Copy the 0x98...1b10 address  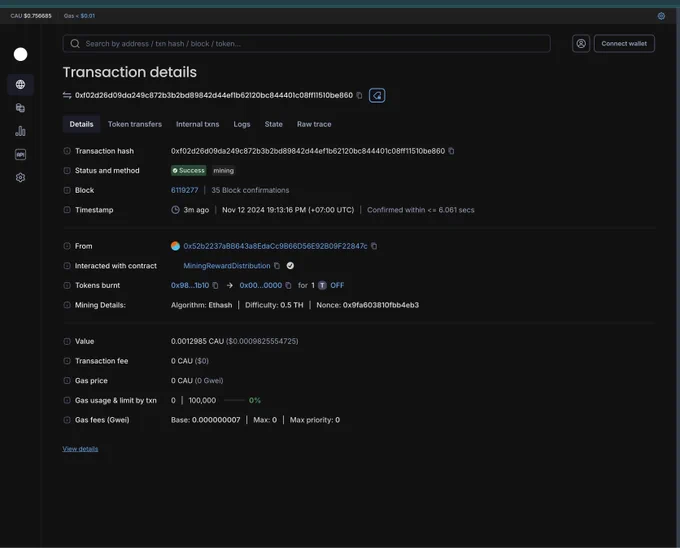[215, 285]
